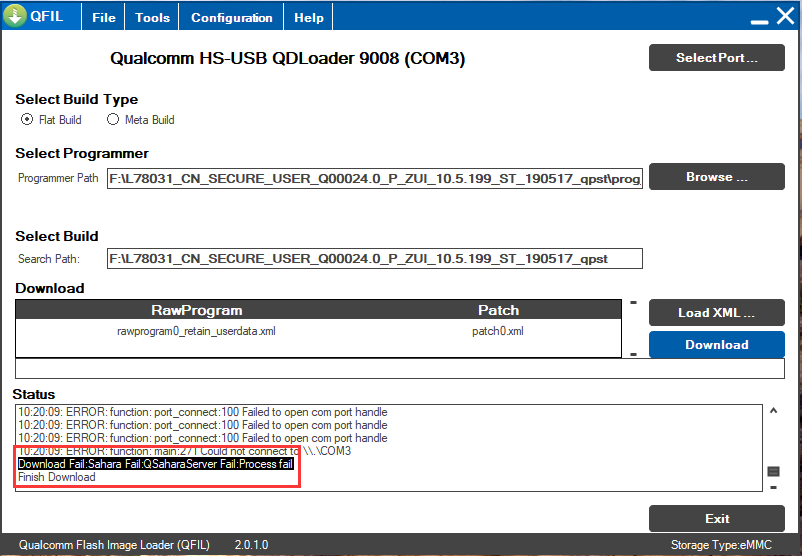802x556 pixels.
Task: Click the upper minus button beside the download table
Action: 633,303
